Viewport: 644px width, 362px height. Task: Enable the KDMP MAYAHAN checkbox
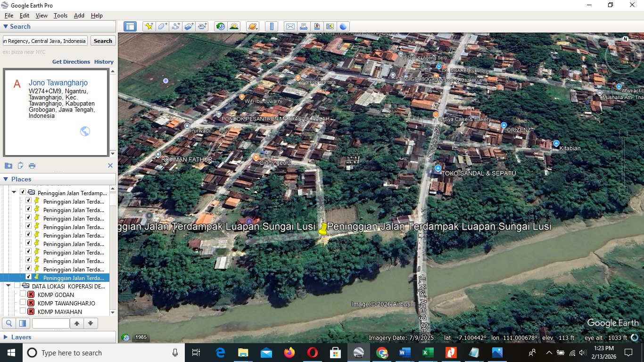point(23,311)
